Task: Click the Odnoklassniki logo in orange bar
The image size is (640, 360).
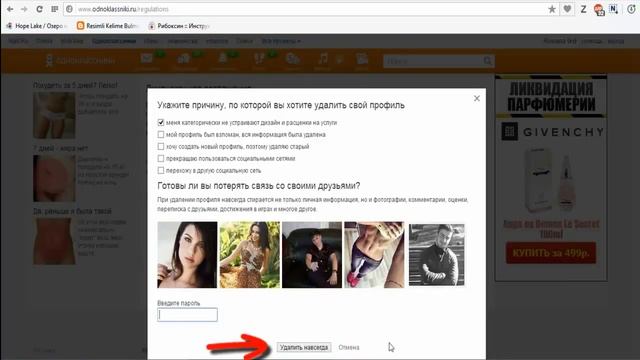Action: 80,60
